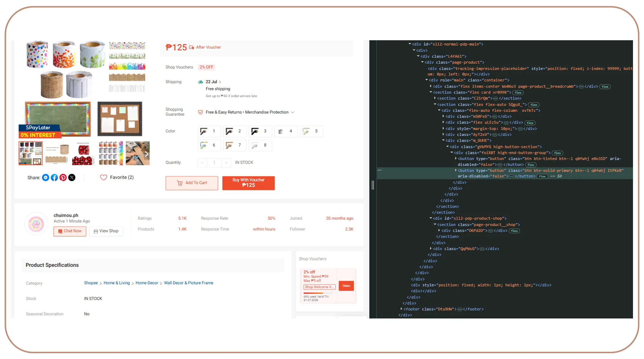Share product on Pinterest icon
The image size is (644, 359).
63,177
